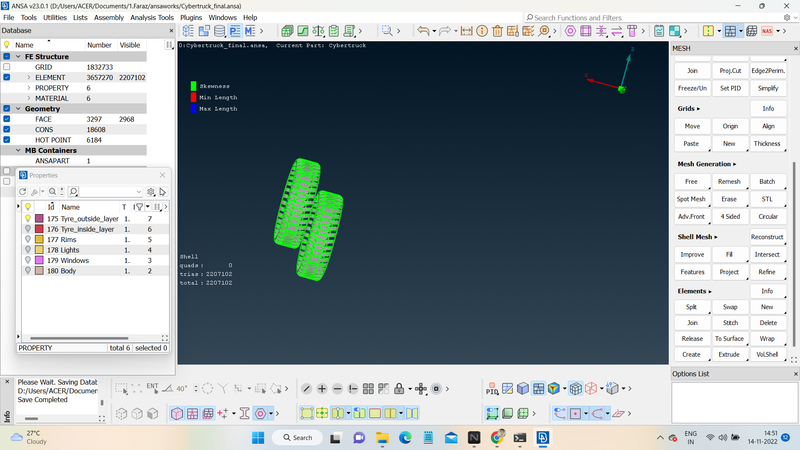Viewport: 800px width, 450px height.
Task: Collapse the FE Structure tree group
Action: (x=18, y=57)
